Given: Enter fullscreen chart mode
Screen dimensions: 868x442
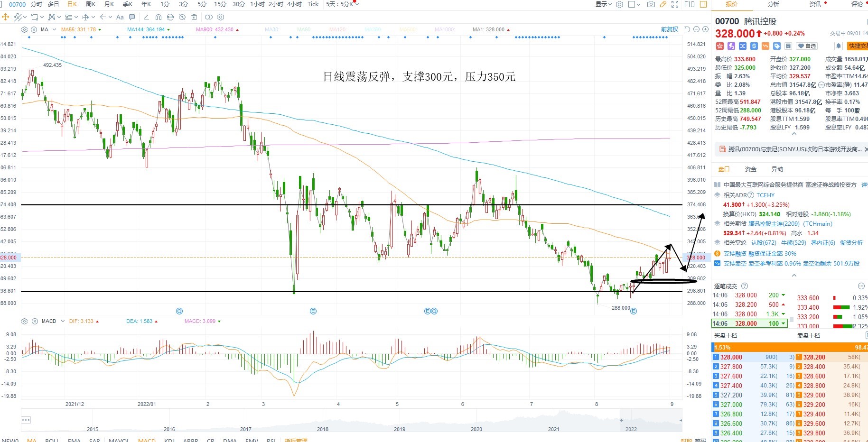Looking at the screenshot, I should 675,4.
